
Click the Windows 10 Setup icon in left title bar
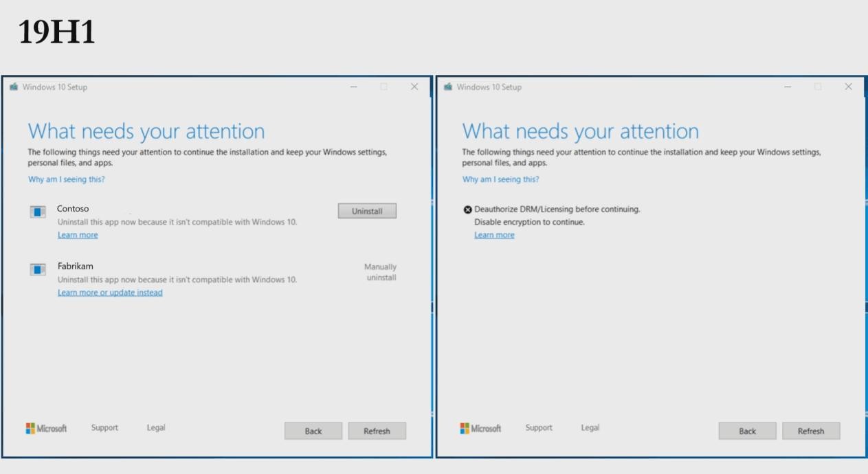click(x=13, y=87)
